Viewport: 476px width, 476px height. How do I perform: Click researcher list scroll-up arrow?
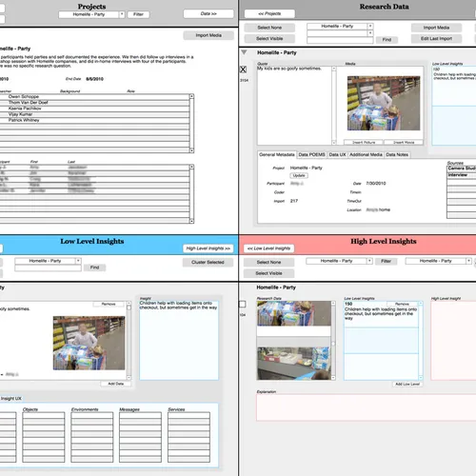(191, 96)
